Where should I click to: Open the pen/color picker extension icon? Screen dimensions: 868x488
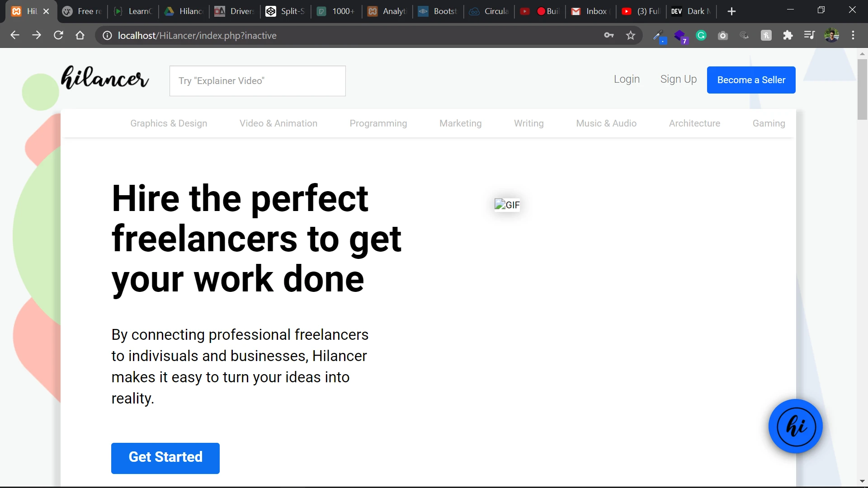[x=659, y=36]
